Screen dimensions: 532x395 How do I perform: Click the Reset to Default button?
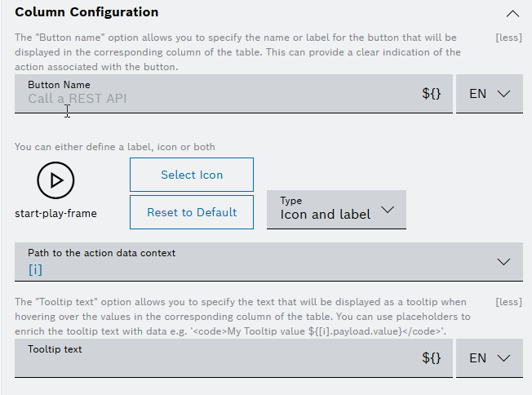click(x=192, y=212)
